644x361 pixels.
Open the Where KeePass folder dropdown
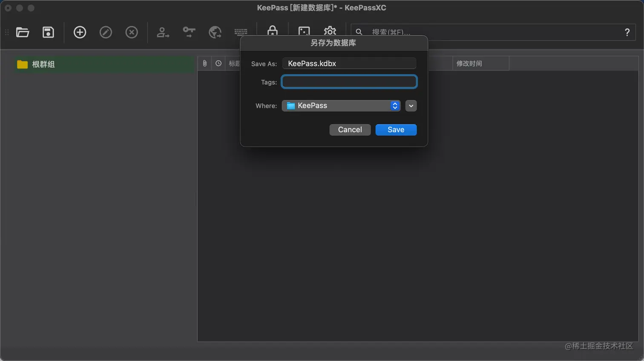(x=341, y=106)
